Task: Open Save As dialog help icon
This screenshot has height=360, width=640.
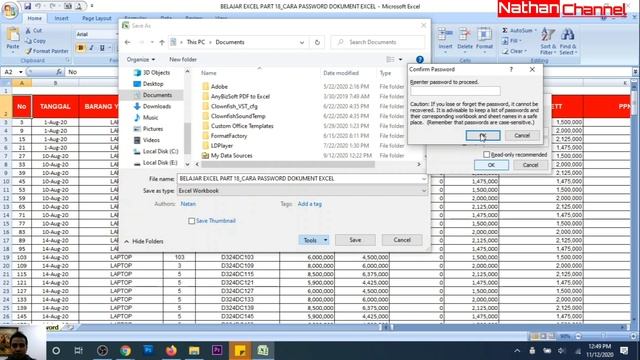Action: pos(420,60)
